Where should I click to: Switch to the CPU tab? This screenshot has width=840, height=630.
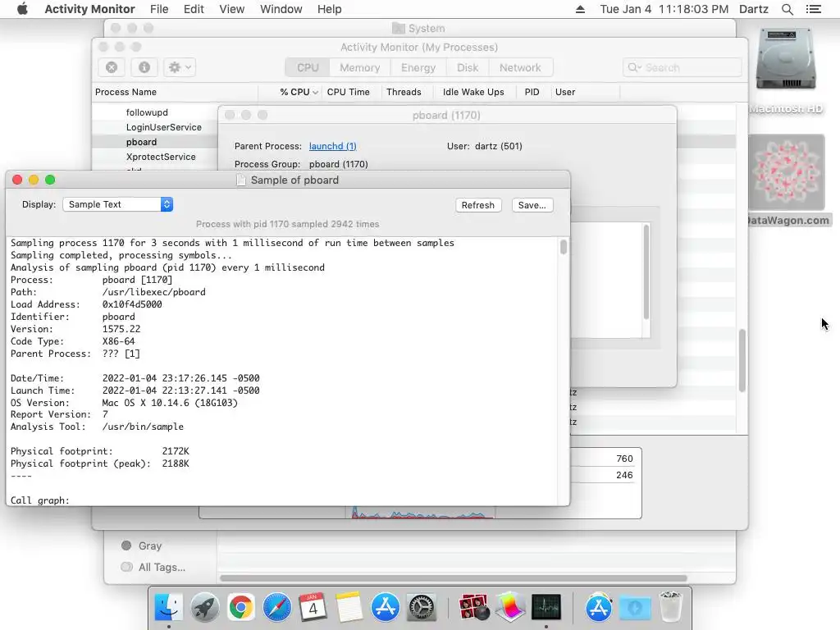coord(308,67)
